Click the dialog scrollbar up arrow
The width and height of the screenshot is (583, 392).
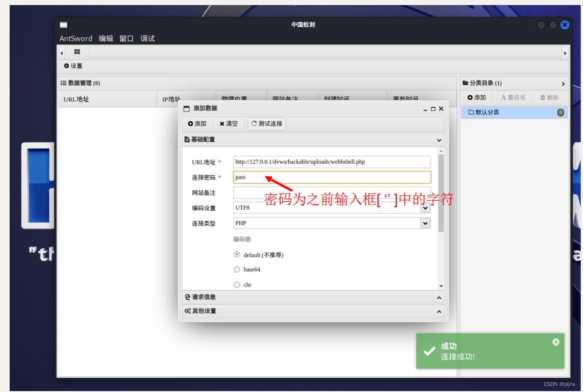pos(441,151)
